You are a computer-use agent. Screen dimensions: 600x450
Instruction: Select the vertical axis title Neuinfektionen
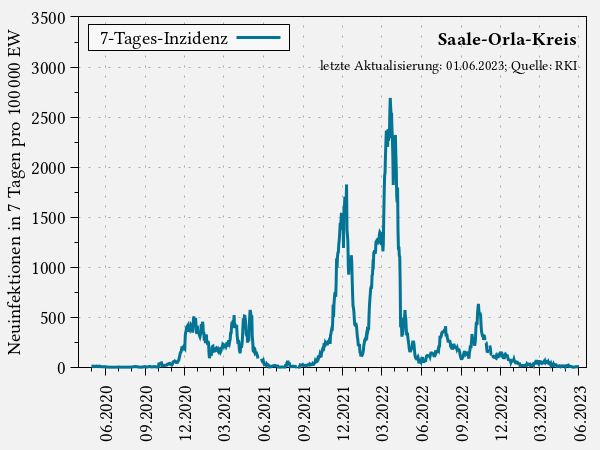(x=15, y=192)
